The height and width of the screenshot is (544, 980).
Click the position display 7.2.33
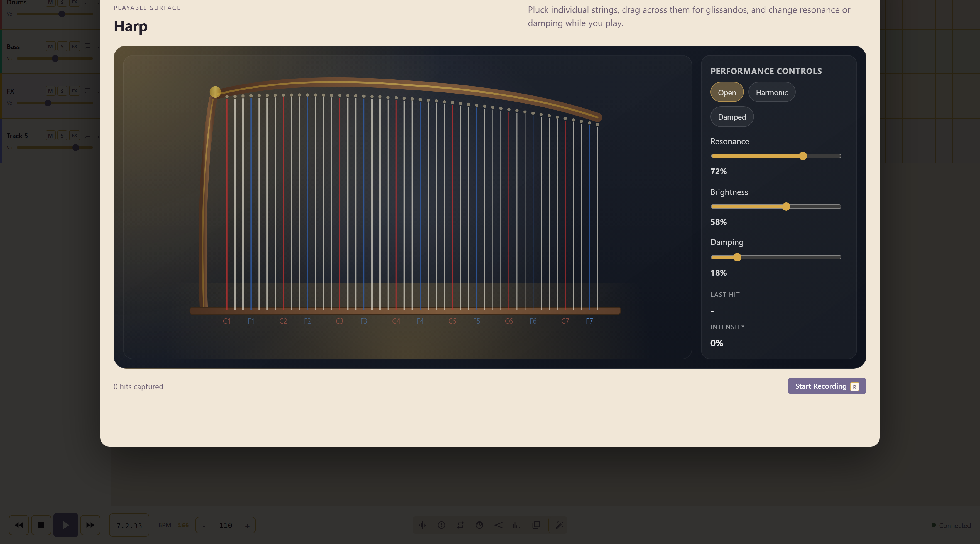click(x=129, y=525)
